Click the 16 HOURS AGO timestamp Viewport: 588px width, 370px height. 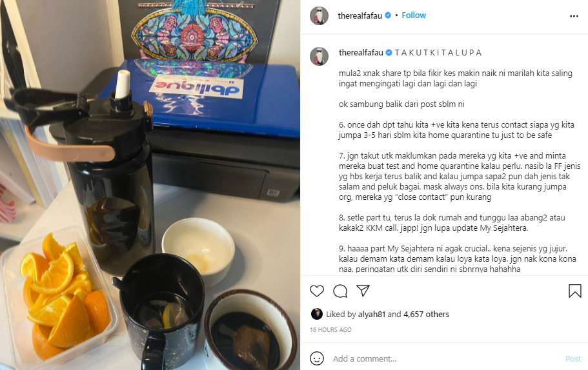tap(330, 329)
